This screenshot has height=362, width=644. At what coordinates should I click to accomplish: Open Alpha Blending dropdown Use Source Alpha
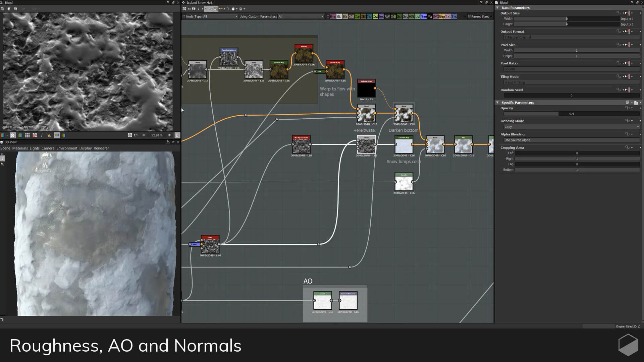[x=571, y=140]
